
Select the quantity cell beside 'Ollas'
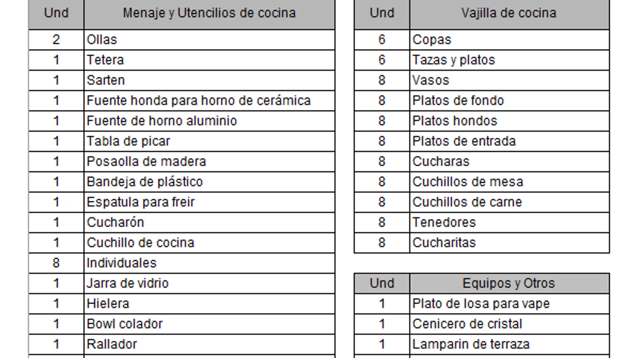click(x=56, y=39)
